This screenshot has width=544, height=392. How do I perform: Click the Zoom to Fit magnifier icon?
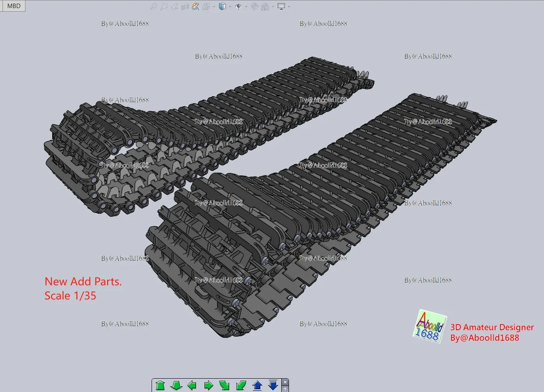pos(153,6)
